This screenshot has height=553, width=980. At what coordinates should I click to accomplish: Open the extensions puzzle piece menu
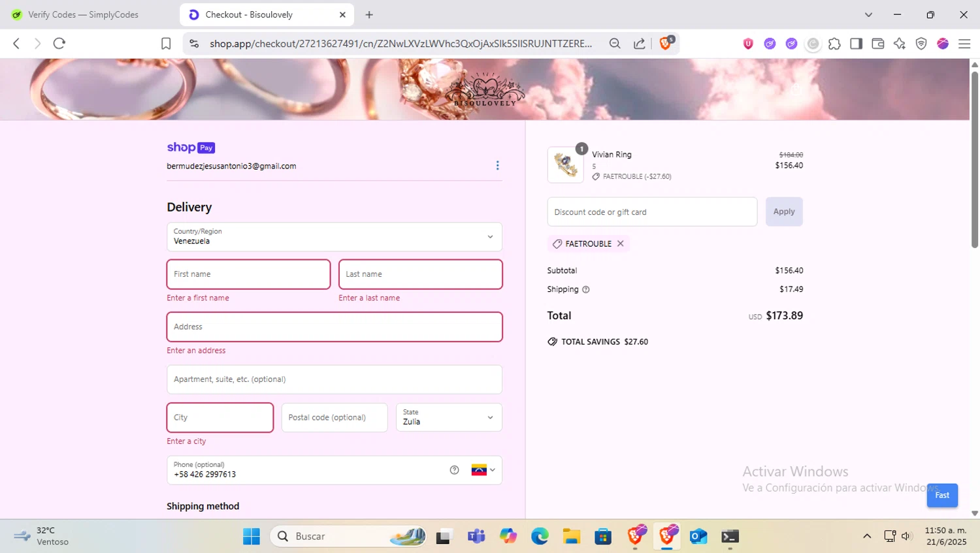coord(834,43)
